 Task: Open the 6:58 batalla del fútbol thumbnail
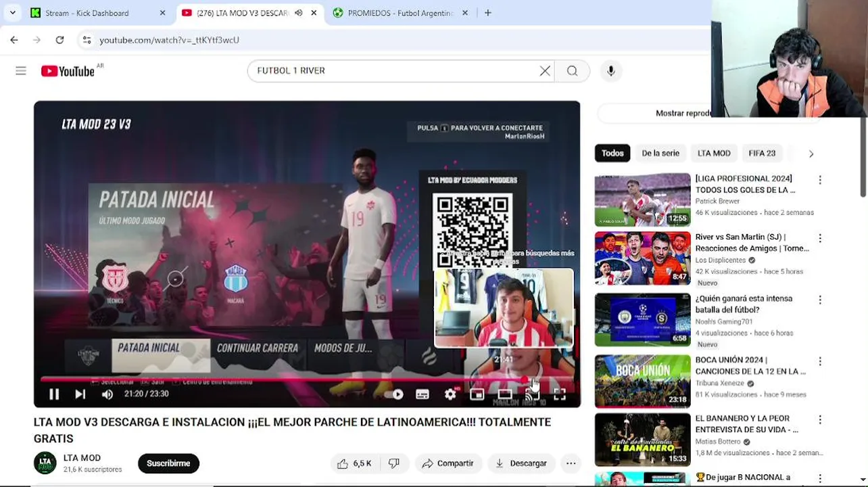pos(642,320)
